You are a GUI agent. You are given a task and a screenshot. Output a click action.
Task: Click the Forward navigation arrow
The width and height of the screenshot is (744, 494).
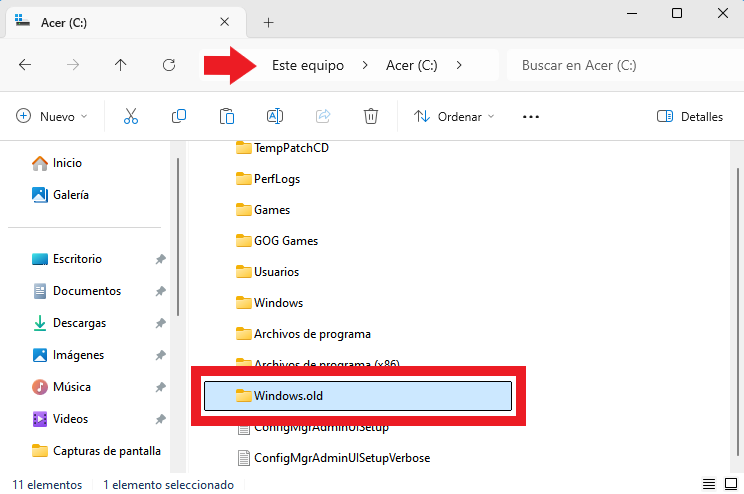(73, 65)
